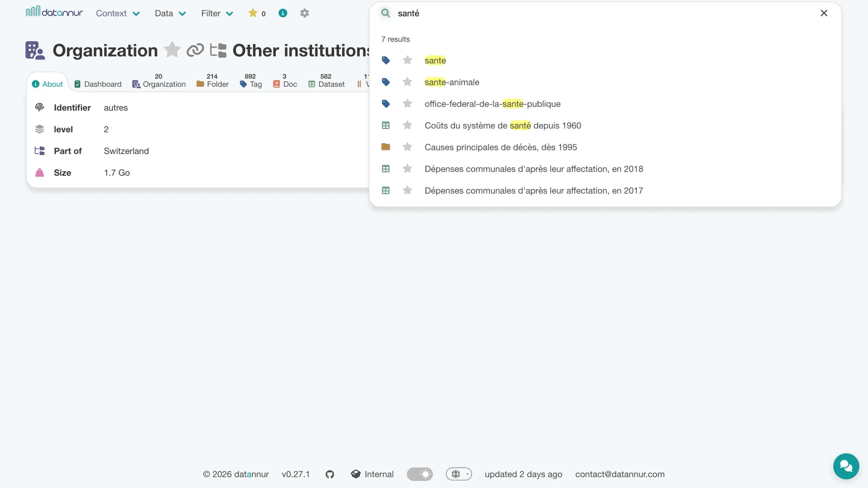Screen dimensions: 868x488
Task: Expand the Data menu
Action: pos(170,13)
